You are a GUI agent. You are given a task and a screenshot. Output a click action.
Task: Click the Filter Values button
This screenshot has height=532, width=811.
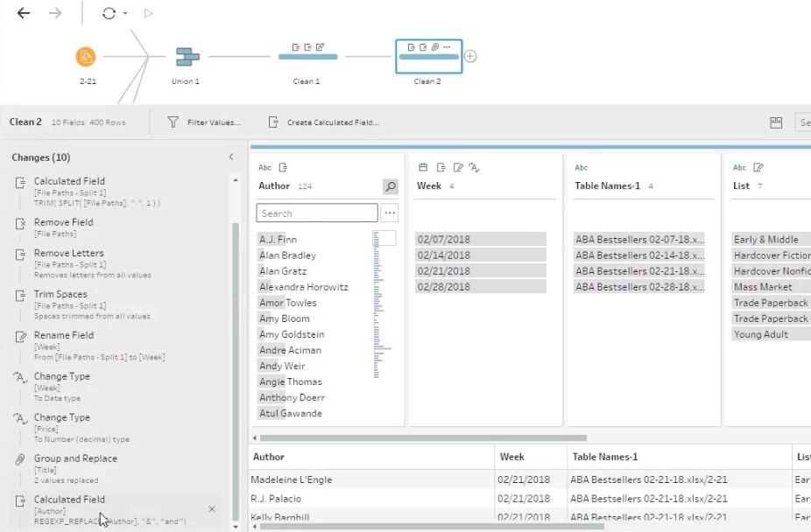tap(204, 122)
